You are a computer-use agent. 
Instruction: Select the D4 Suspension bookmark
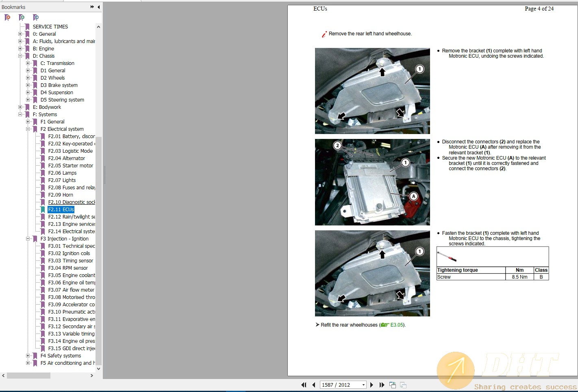click(57, 93)
